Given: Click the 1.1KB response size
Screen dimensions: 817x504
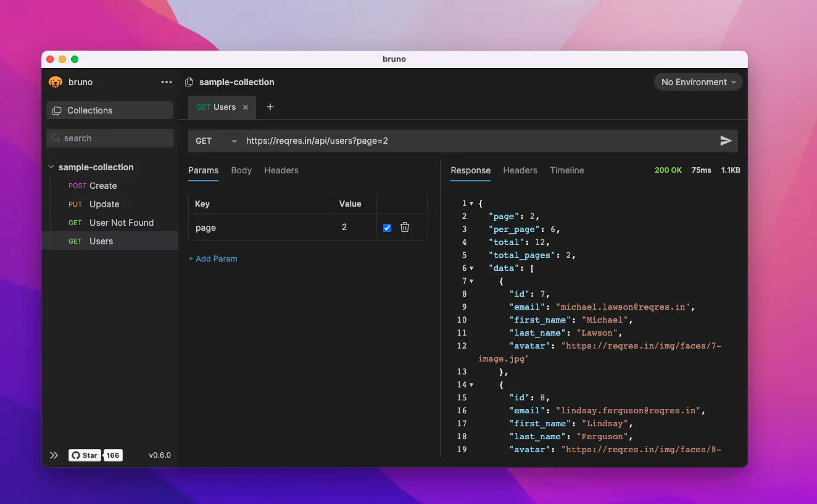Looking at the screenshot, I should (x=731, y=170).
